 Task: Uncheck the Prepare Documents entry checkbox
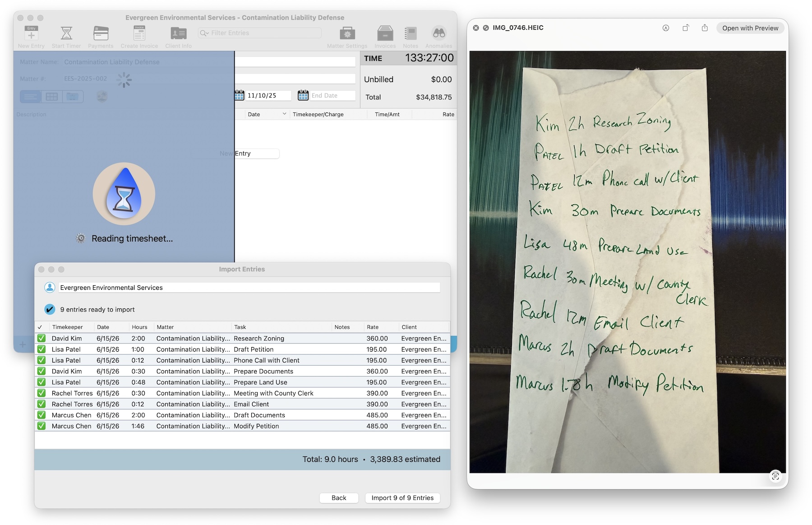coord(42,371)
